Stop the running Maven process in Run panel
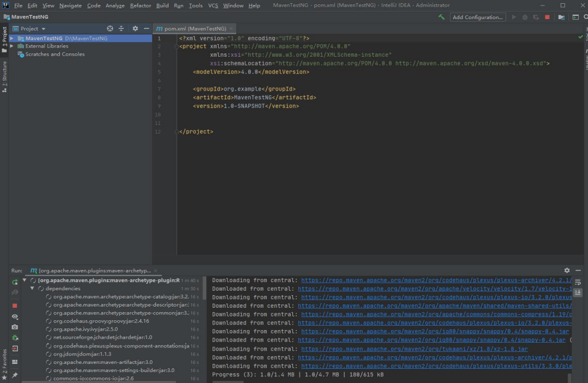Screen dimensions: 588x383 (x=15, y=306)
